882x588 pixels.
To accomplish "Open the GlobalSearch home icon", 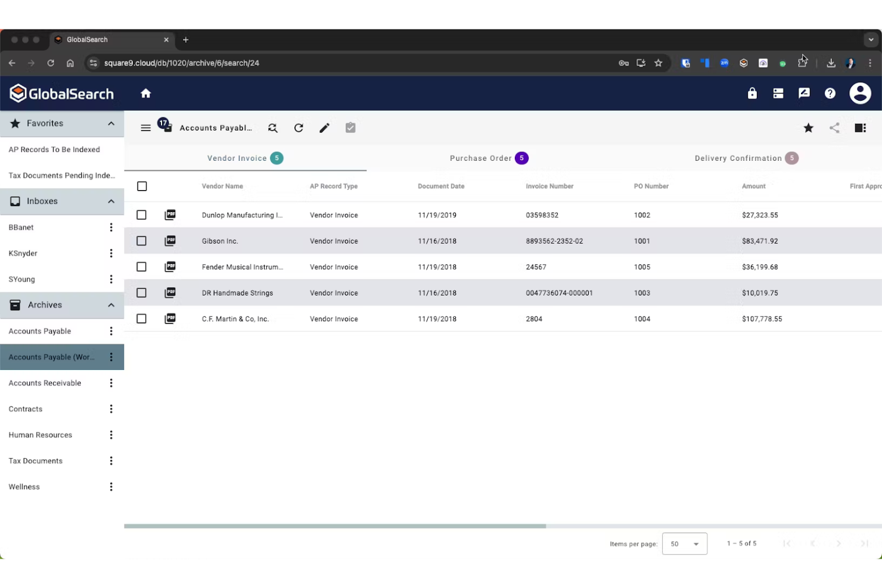I will pyautogui.click(x=145, y=93).
